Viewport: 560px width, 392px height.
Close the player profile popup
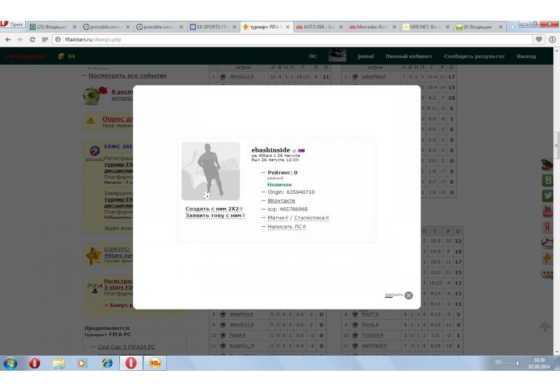tap(408, 295)
